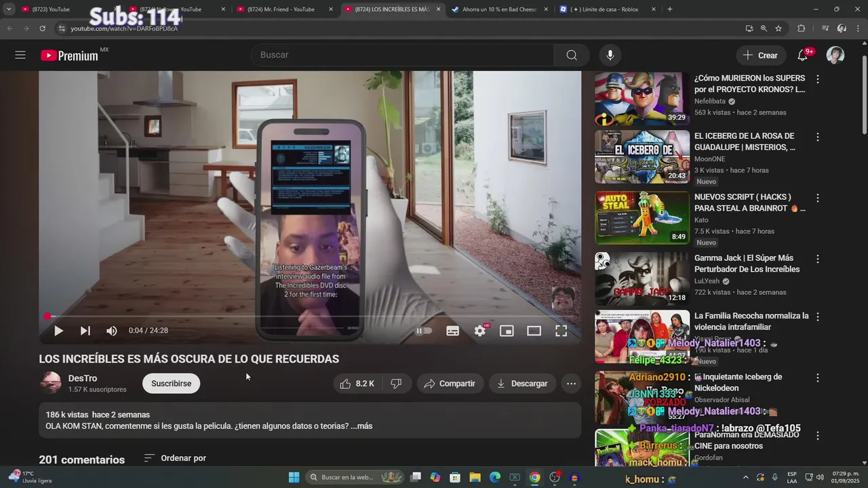Click the Suscribirse button
This screenshot has width=868, height=488.
pos(171,384)
